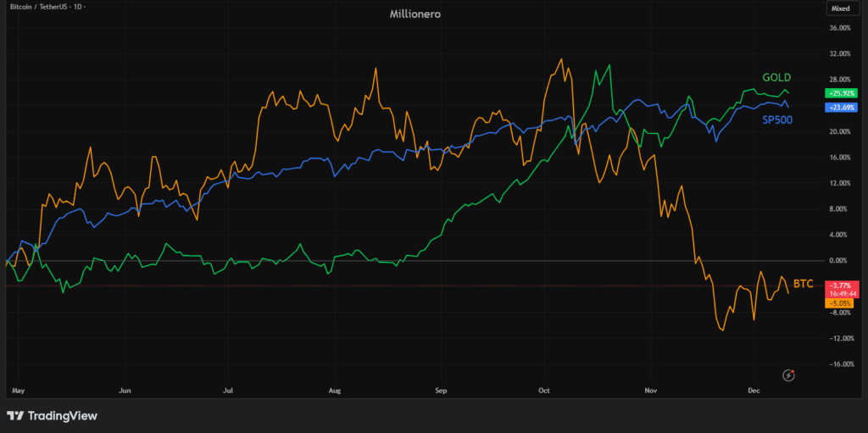Click the 36.00% level on price axis

[x=837, y=28]
